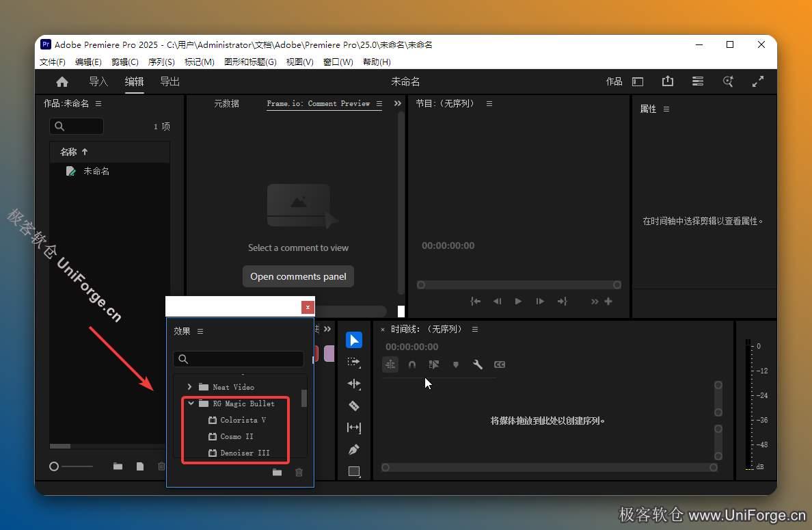812x530 pixels.
Task: Select the Rectangle tool
Action: point(354,471)
